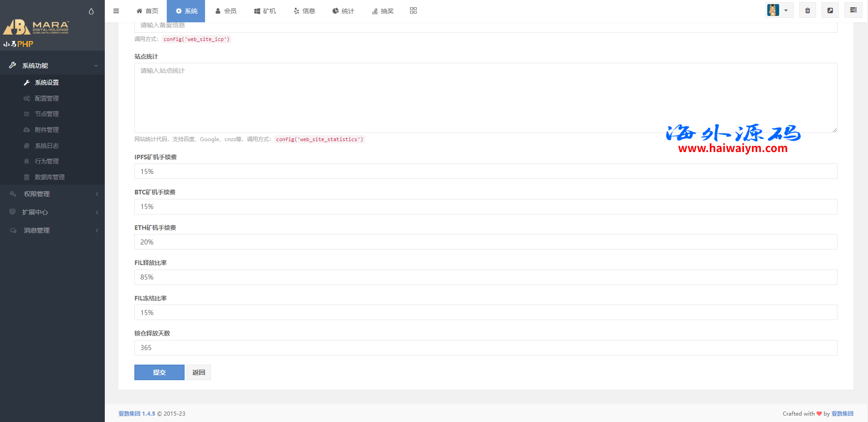This screenshot has height=422, width=868.
Task: Click the MARA logo in sidebar
Action: (x=36, y=27)
